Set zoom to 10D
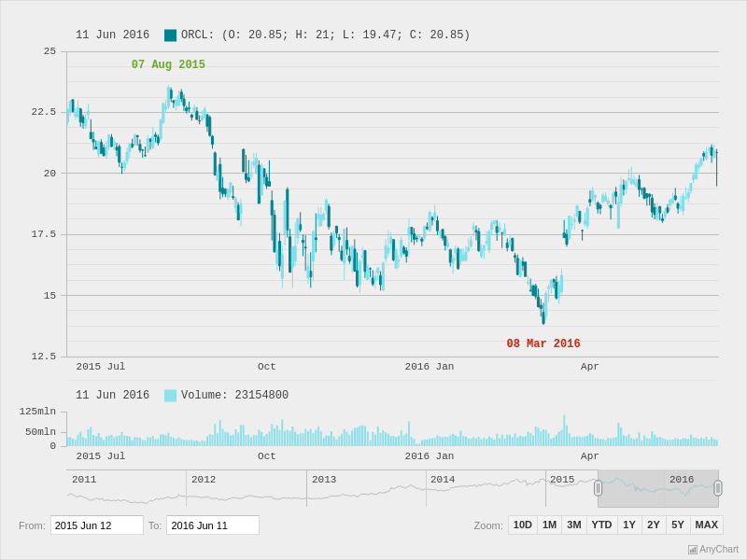The image size is (747, 560). pos(523,525)
